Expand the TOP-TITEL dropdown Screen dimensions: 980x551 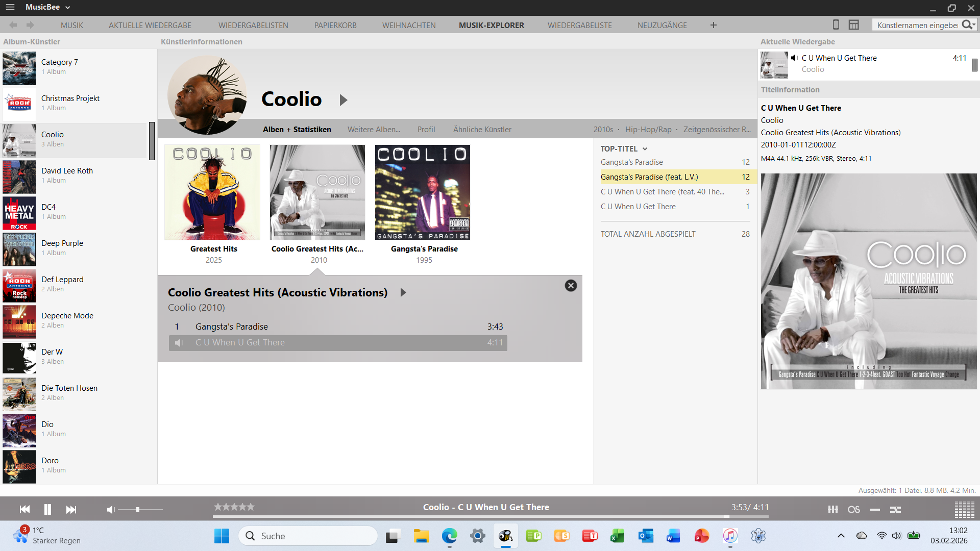[x=645, y=149]
